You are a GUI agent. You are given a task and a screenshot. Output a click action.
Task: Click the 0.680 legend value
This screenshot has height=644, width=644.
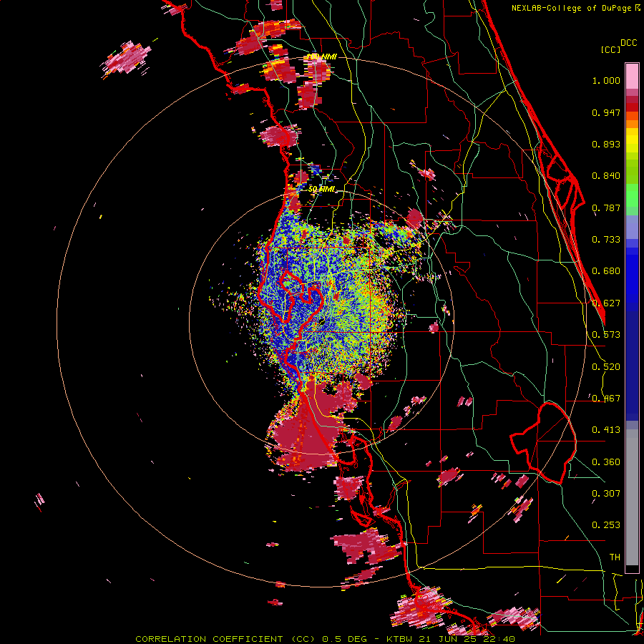pos(606,271)
